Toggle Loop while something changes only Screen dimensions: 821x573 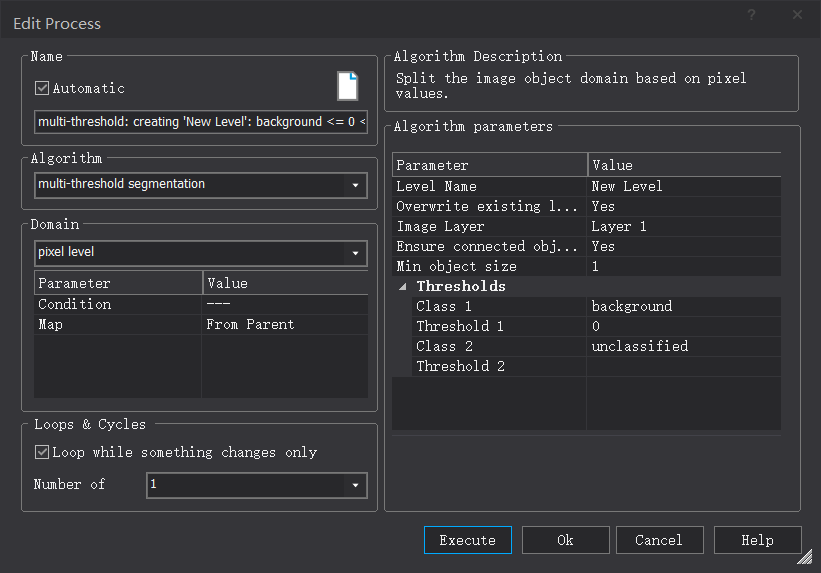42,452
